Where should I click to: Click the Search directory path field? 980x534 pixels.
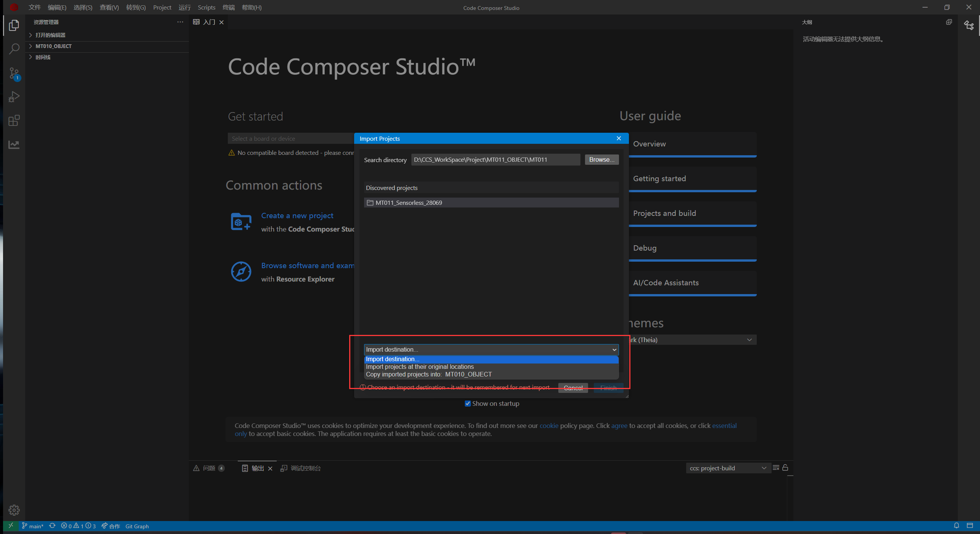495,160
